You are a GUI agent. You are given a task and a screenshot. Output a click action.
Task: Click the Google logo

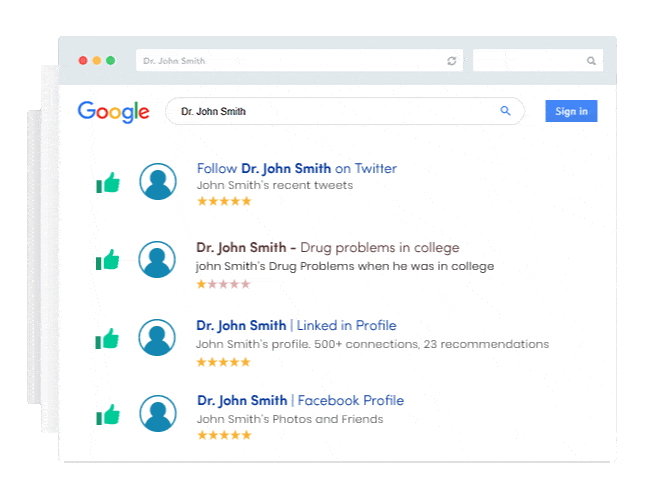click(x=113, y=112)
